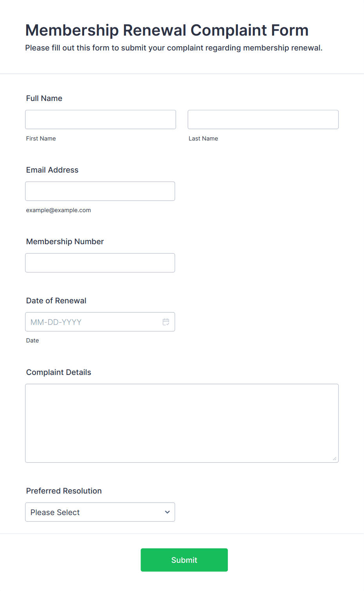This screenshot has width=364, height=591.
Task: Select the Membership Number text field
Action: tap(100, 263)
